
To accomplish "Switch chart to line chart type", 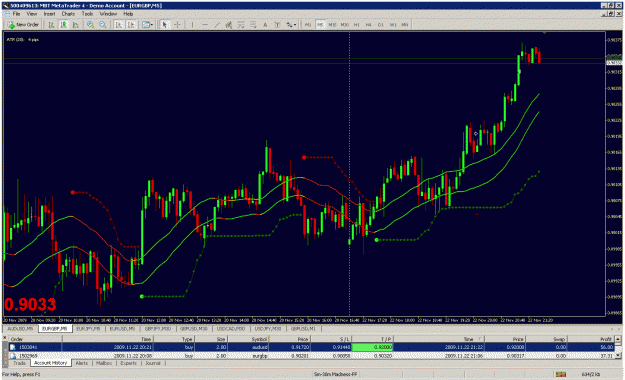I will [x=76, y=25].
